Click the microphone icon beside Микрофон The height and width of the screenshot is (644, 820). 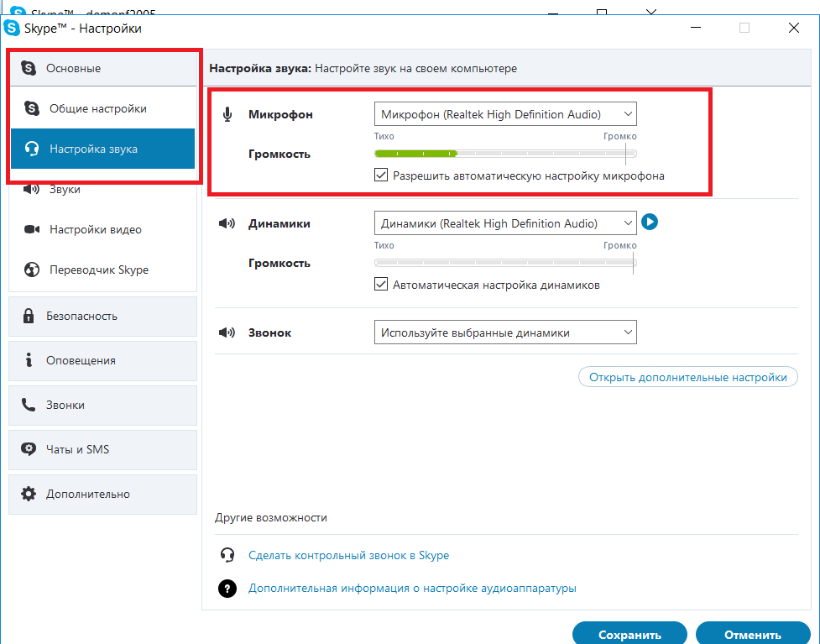click(x=227, y=114)
